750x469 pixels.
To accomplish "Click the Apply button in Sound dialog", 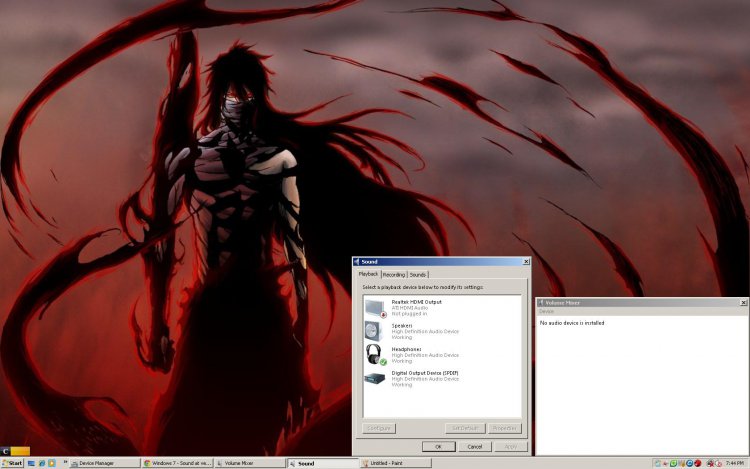I will point(510,447).
